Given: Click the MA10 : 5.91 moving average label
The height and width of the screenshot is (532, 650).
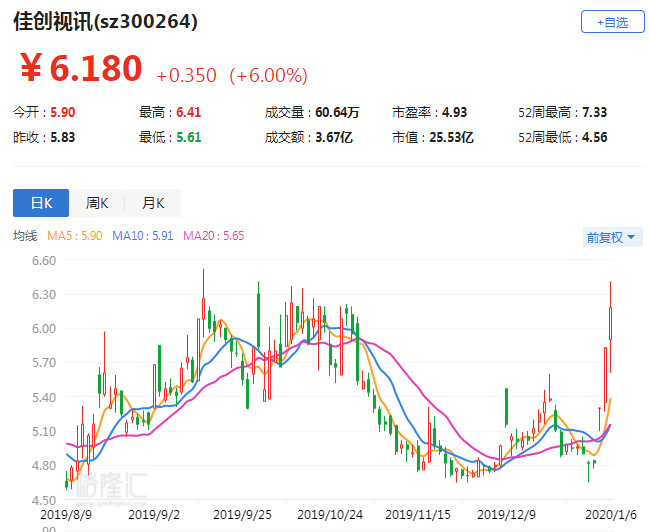Looking at the screenshot, I should point(143,236).
